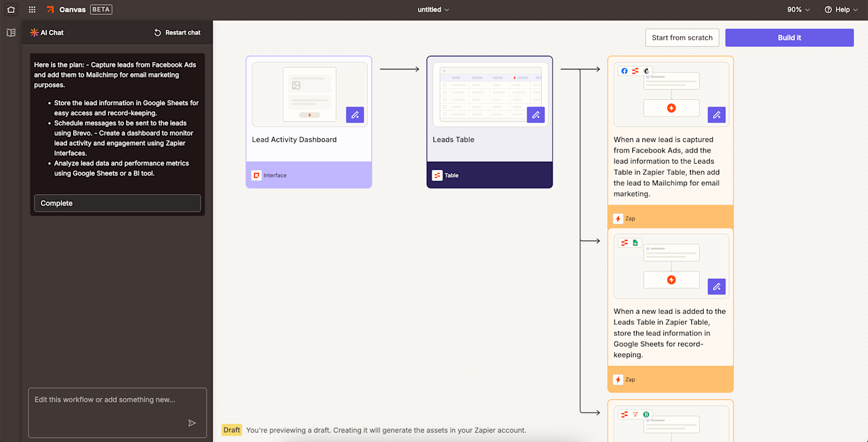Open the sidebar book panel icon
Screen dimensions: 868x442
tap(11, 32)
